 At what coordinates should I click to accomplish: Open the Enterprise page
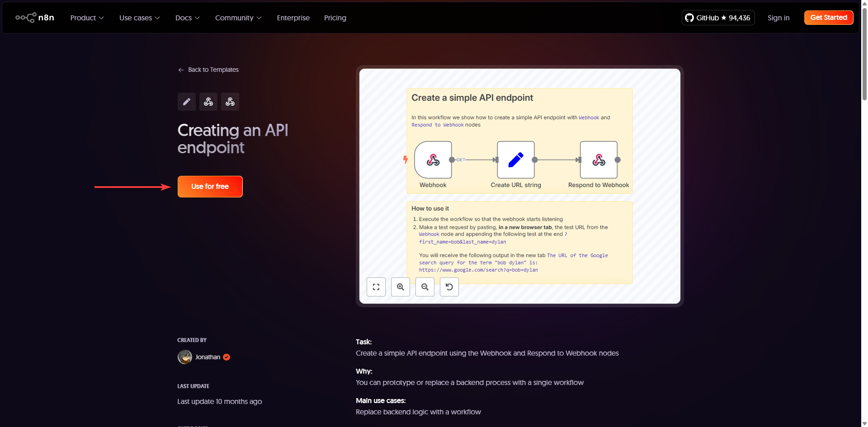[x=293, y=18]
